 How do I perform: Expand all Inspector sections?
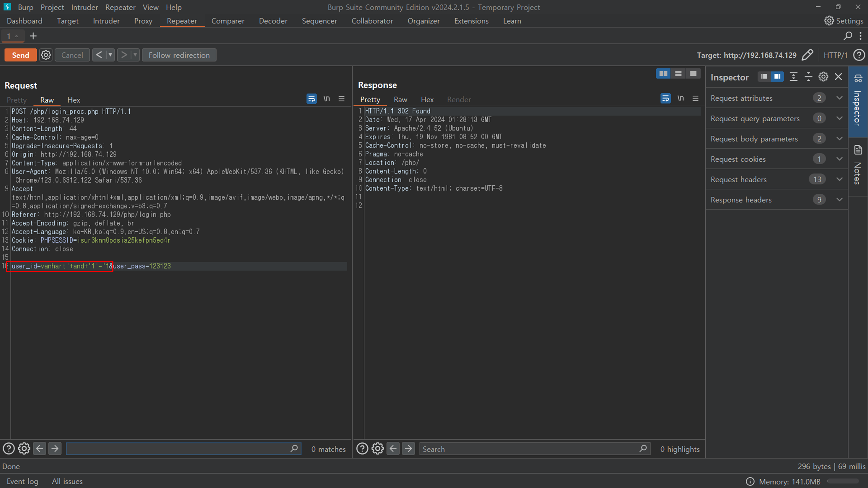(794, 77)
